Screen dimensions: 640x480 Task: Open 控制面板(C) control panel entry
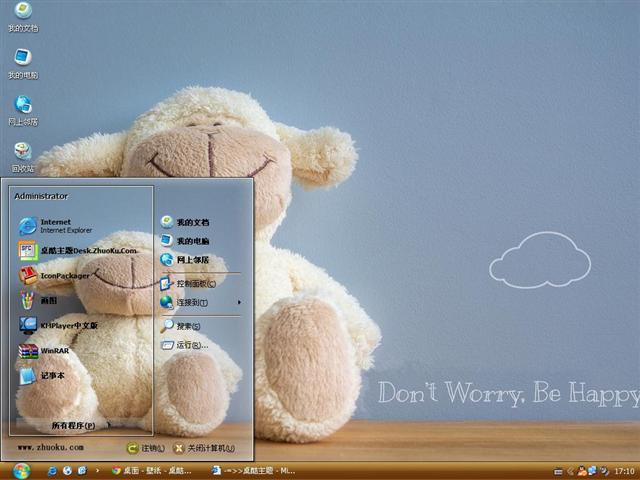(188, 283)
